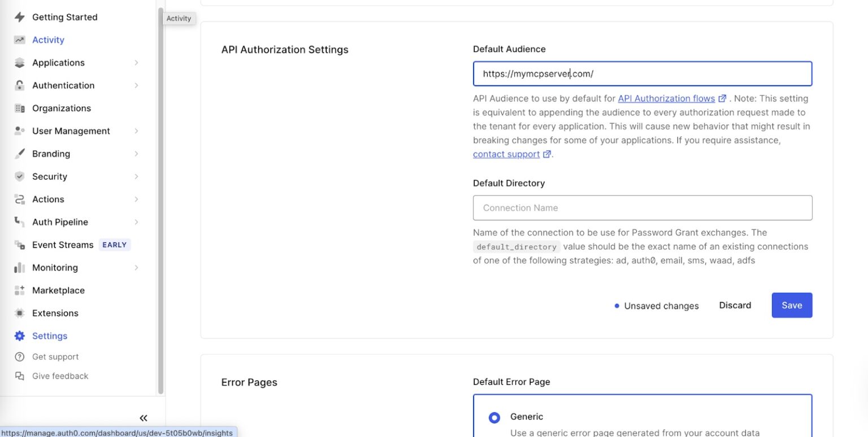
Task: Open the external link icon beside contact support
Action: click(546, 154)
